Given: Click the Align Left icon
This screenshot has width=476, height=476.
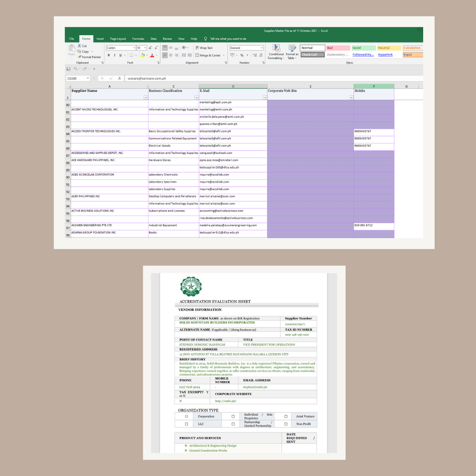Looking at the screenshot, I should 165,55.
